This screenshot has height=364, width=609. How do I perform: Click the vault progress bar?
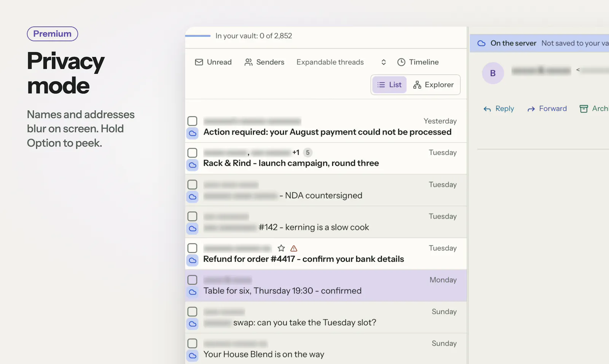pyautogui.click(x=198, y=36)
